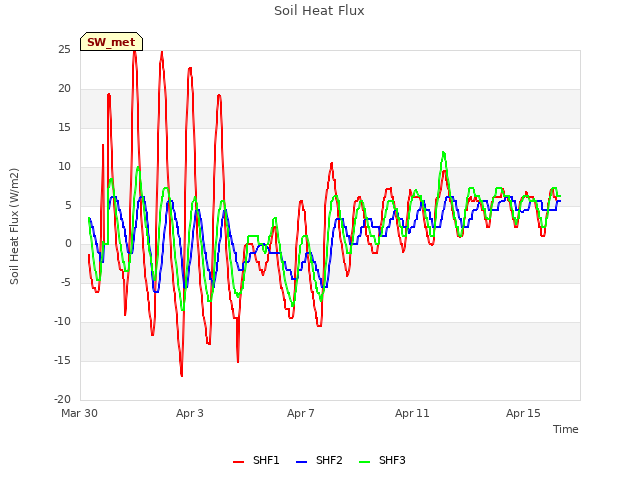The width and height of the screenshot is (640, 480).
Task: Click the red SHF1 legend swatch
Action: click(238, 462)
